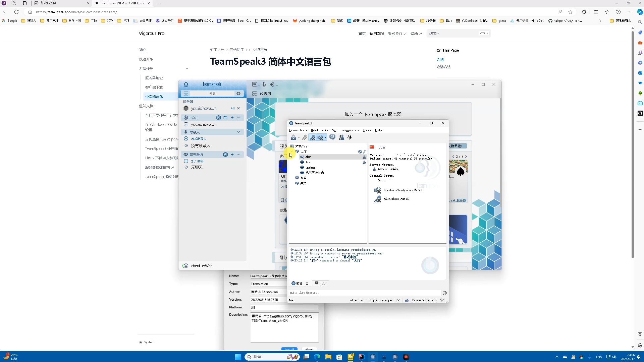This screenshot has width=644, height=362.
Task: Open the Help menu in TeamSpeak 3
Action: coord(378,130)
